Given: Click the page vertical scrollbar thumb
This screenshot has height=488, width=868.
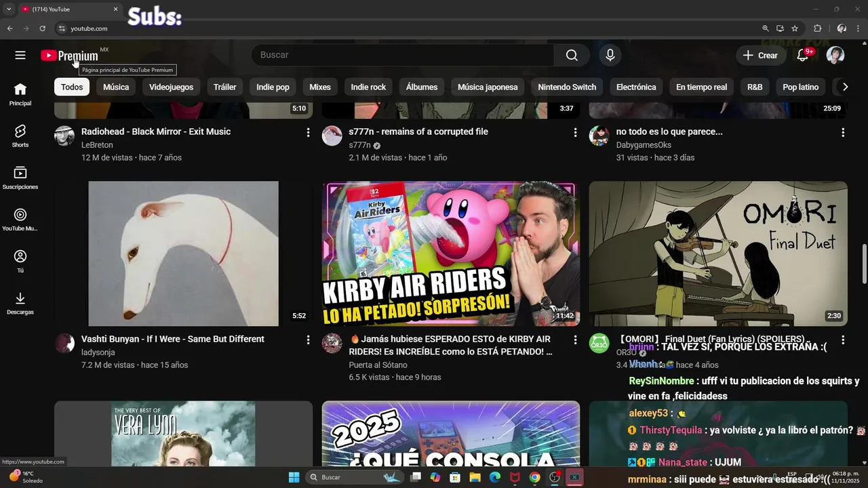Looking at the screenshot, I should [865, 264].
